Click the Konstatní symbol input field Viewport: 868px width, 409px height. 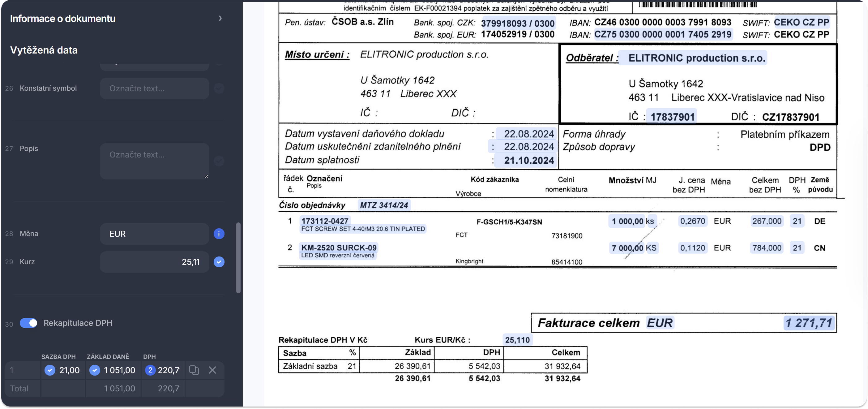coord(154,88)
